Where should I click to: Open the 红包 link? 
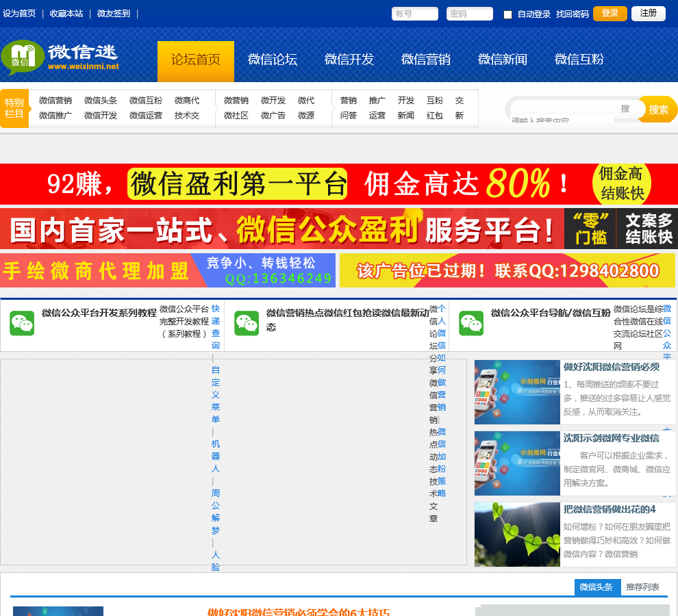tap(435, 116)
